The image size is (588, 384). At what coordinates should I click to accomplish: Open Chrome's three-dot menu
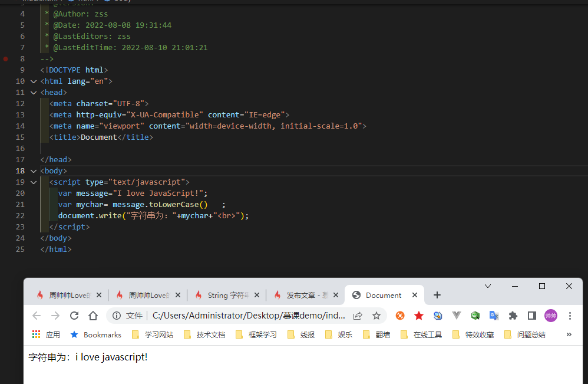point(570,316)
